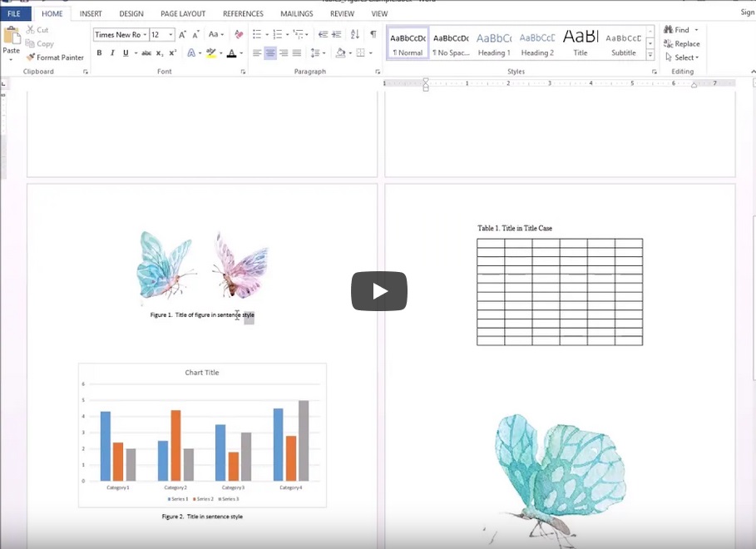Expand the Styles gallery with More arrow
756x549 pixels.
coord(650,56)
